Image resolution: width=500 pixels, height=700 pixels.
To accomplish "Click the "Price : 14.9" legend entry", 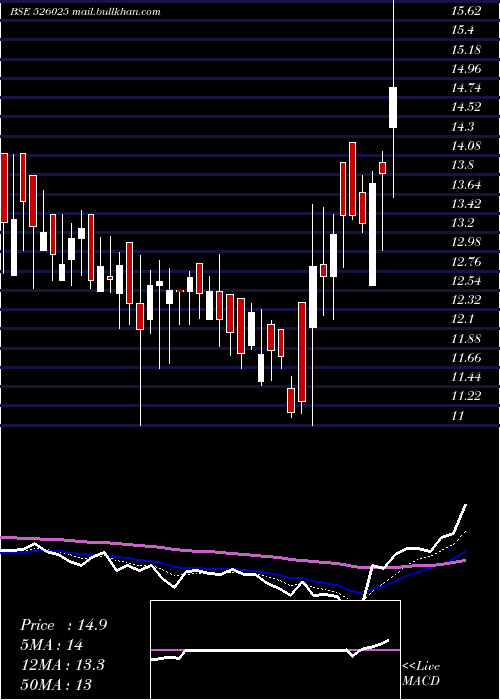I will coord(63,625).
